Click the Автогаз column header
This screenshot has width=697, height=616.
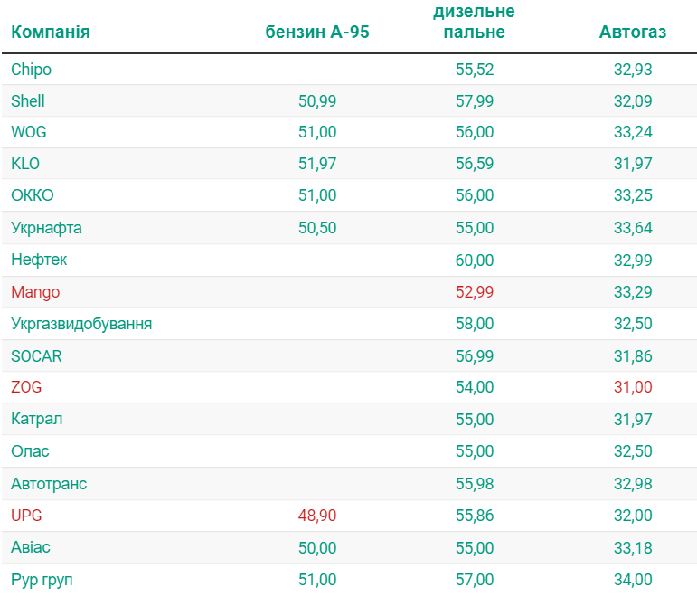click(x=633, y=33)
